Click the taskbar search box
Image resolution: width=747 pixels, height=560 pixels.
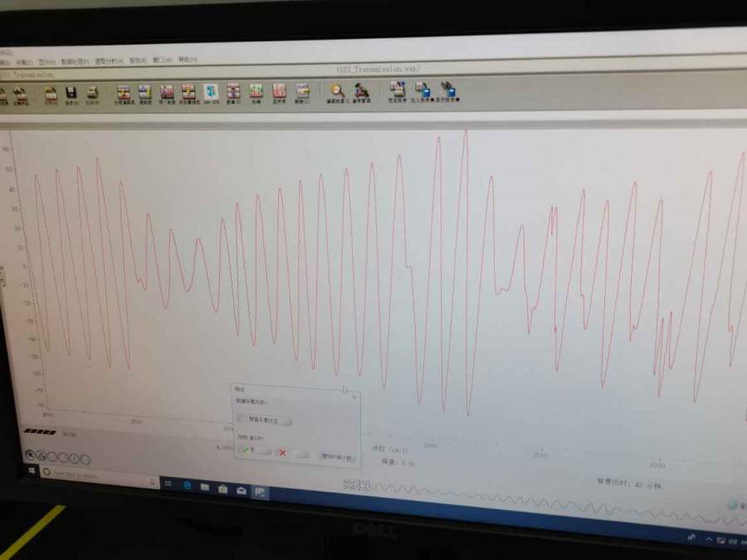click(99, 475)
